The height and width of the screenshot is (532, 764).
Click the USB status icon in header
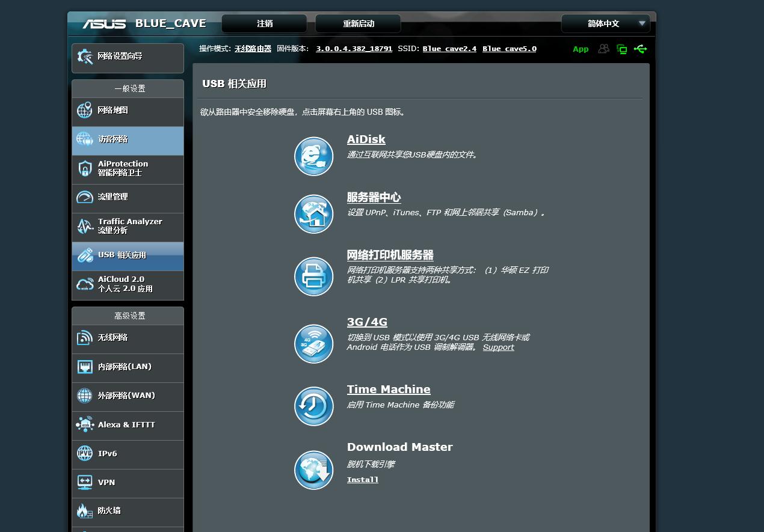tap(641, 49)
